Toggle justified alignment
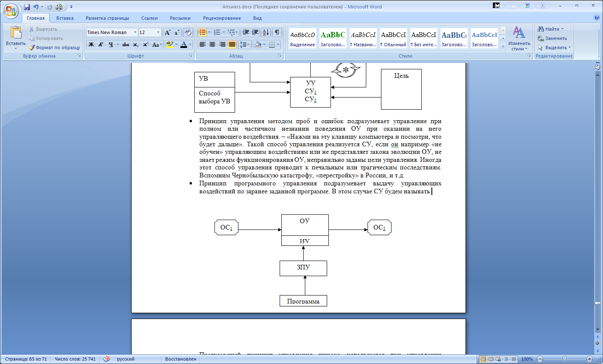This screenshot has height=364, width=603. point(232,45)
